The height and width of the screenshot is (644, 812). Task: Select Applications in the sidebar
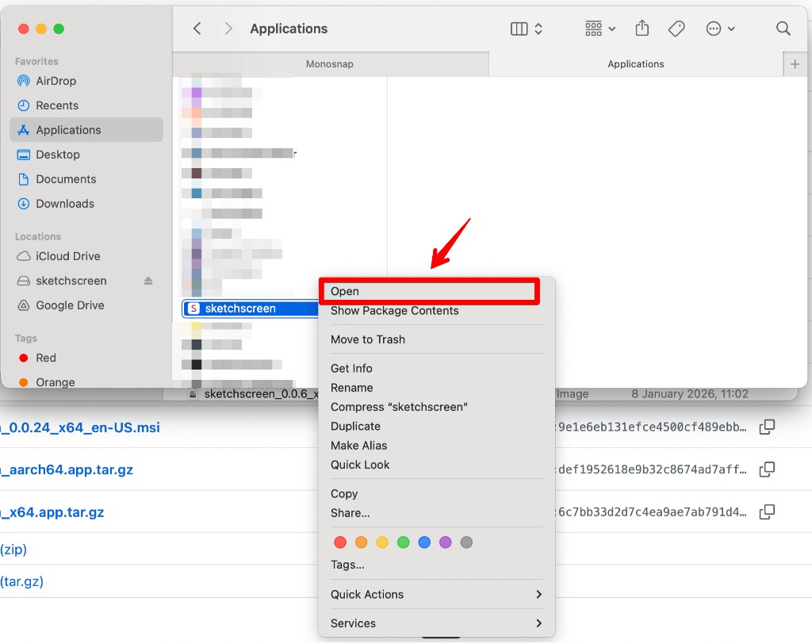86,129
